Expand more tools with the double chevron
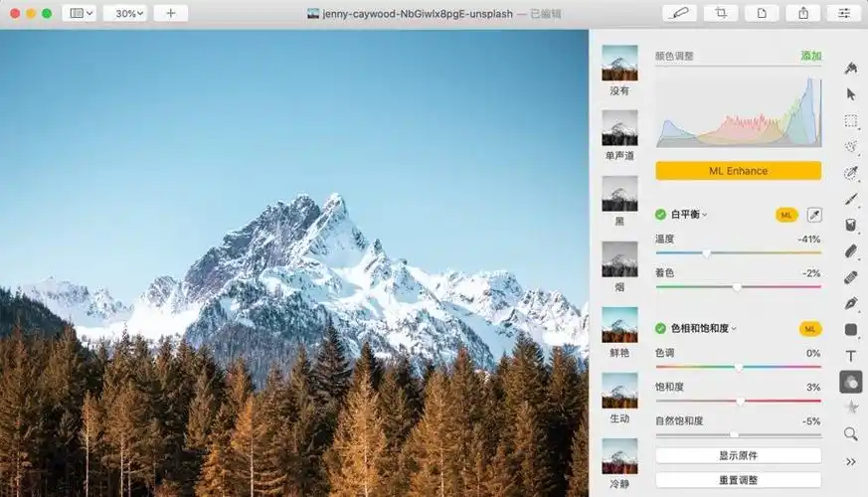 coord(851,461)
